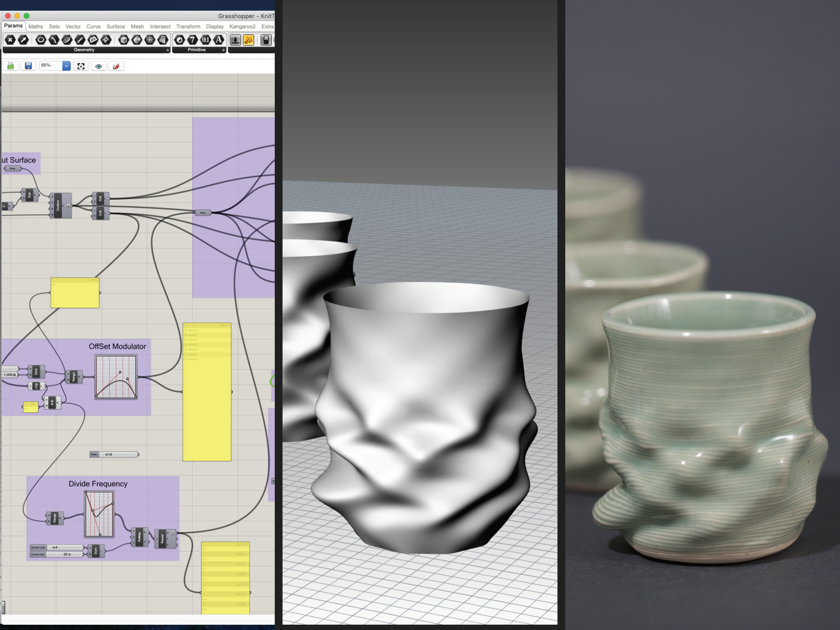The height and width of the screenshot is (630, 840).
Task: Click the zoom percentage field showing 65%
Action: [x=51, y=66]
